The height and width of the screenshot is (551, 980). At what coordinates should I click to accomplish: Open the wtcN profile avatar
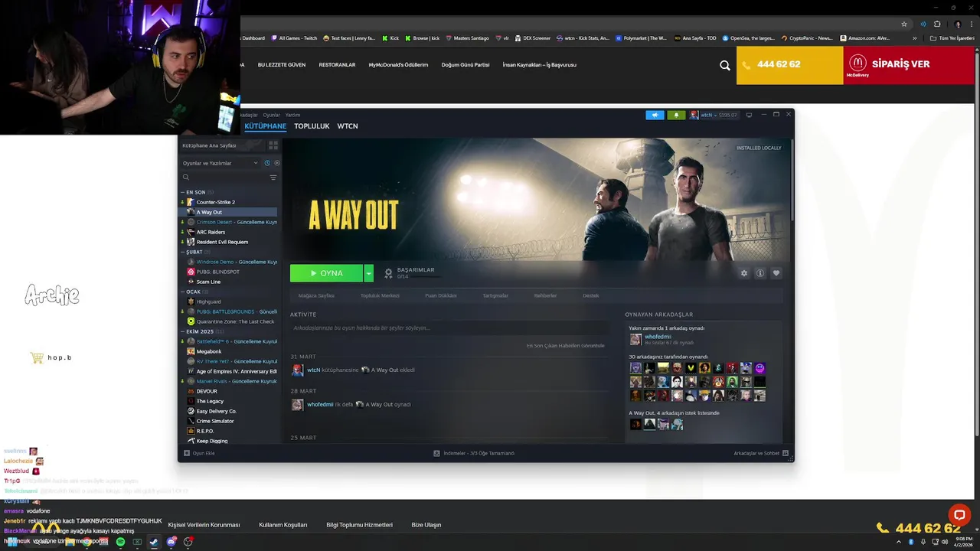(694, 115)
